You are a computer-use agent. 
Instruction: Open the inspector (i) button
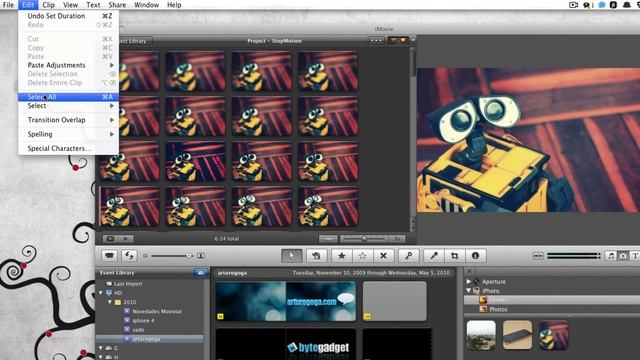click(475, 256)
